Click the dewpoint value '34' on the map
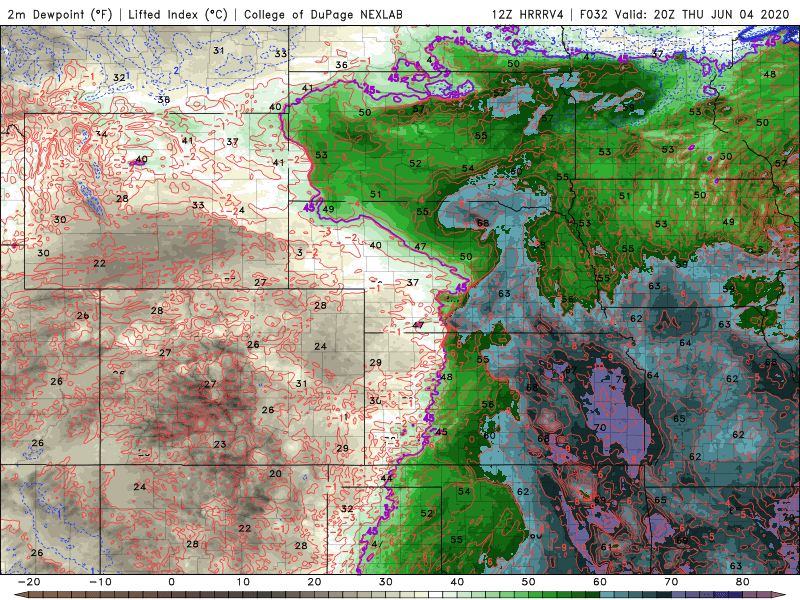The image size is (800, 600). pos(102,135)
